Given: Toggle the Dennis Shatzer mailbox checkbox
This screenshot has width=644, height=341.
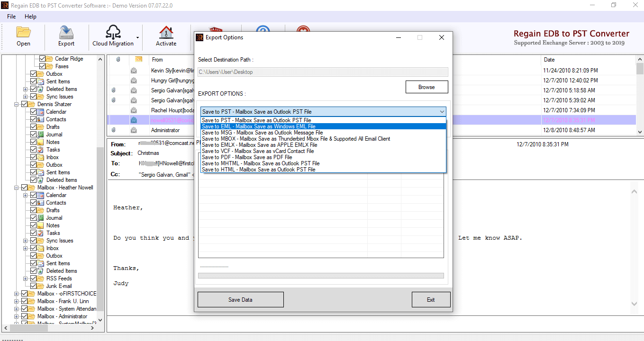Looking at the screenshot, I should pos(25,104).
